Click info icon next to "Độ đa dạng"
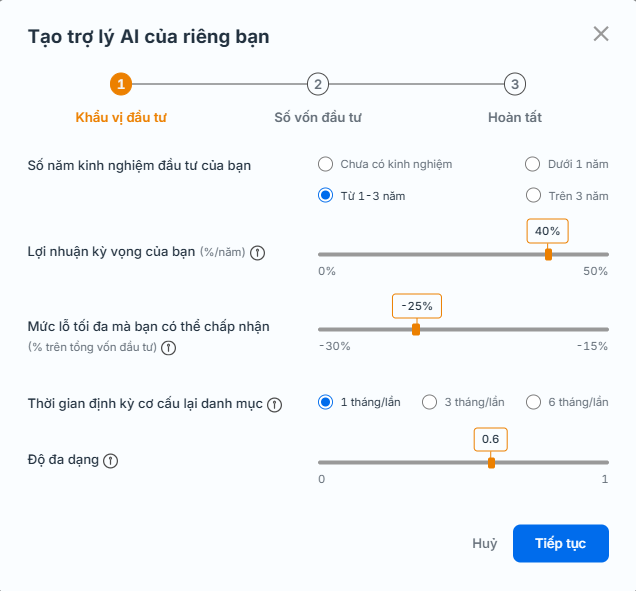 [x=110, y=460]
